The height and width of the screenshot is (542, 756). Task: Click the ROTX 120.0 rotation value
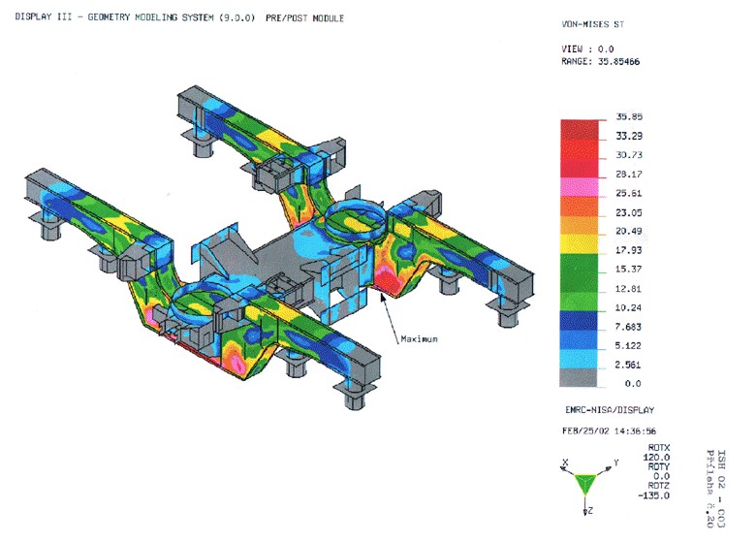pos(658,452)
